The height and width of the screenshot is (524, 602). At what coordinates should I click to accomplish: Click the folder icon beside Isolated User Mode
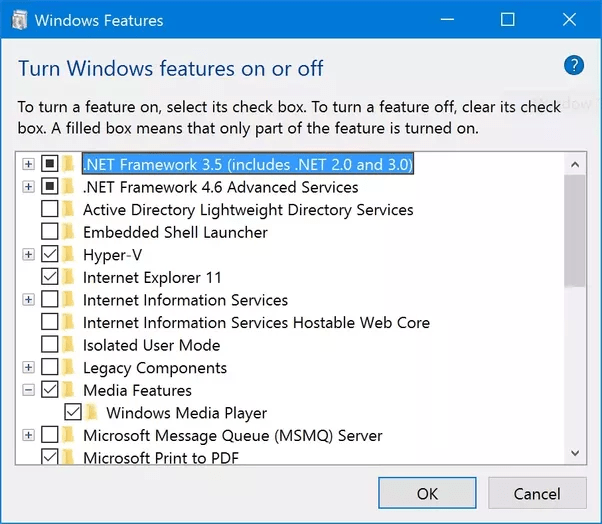68,344
